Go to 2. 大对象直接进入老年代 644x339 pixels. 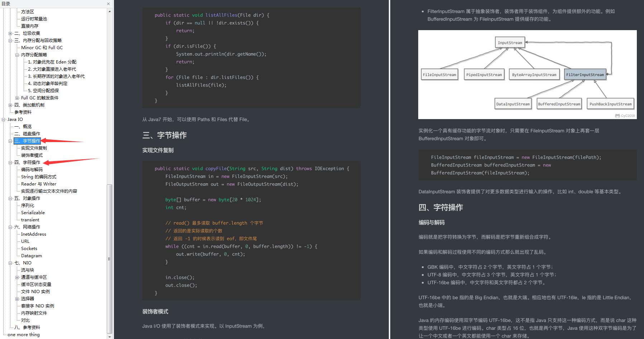tap(52, 69)
